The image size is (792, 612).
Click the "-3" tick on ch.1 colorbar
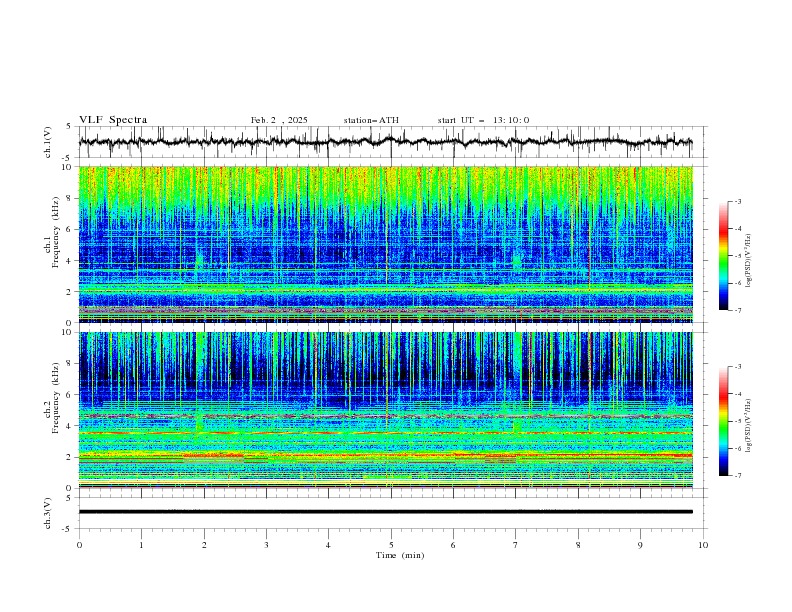pyautogui.click(x=738, y=201)
